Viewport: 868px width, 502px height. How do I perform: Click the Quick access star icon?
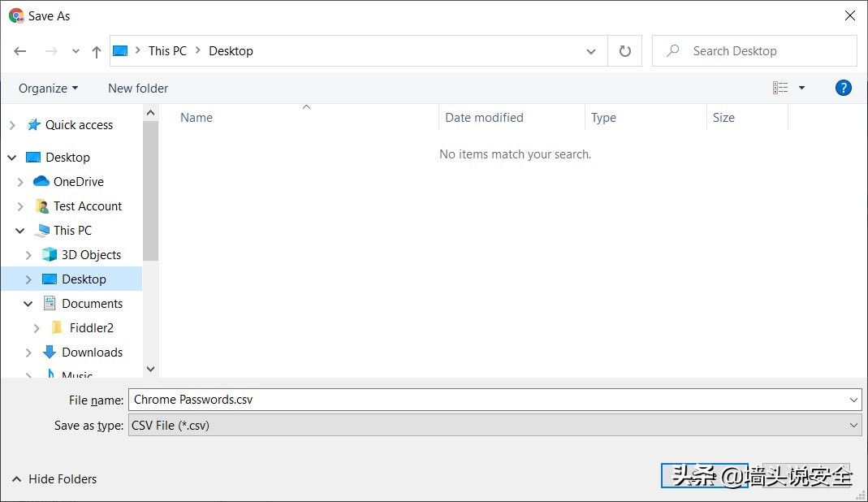[34, 124]
